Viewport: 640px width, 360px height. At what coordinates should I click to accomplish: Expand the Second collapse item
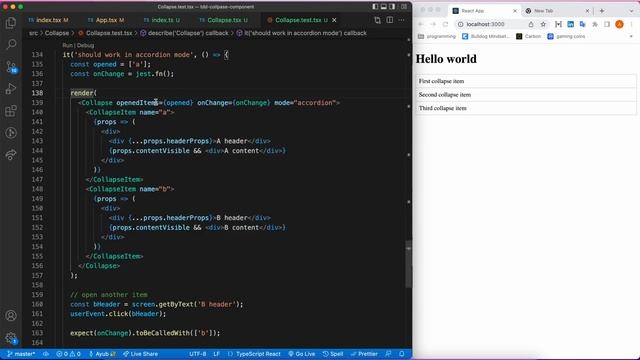click(x=526, y=95)
